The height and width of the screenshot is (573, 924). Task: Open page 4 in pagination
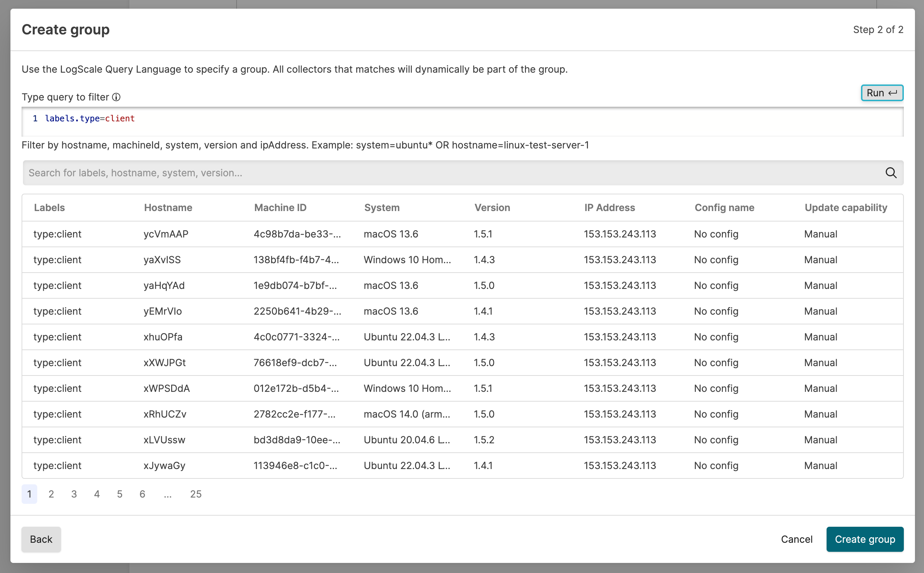click(97, 494)
